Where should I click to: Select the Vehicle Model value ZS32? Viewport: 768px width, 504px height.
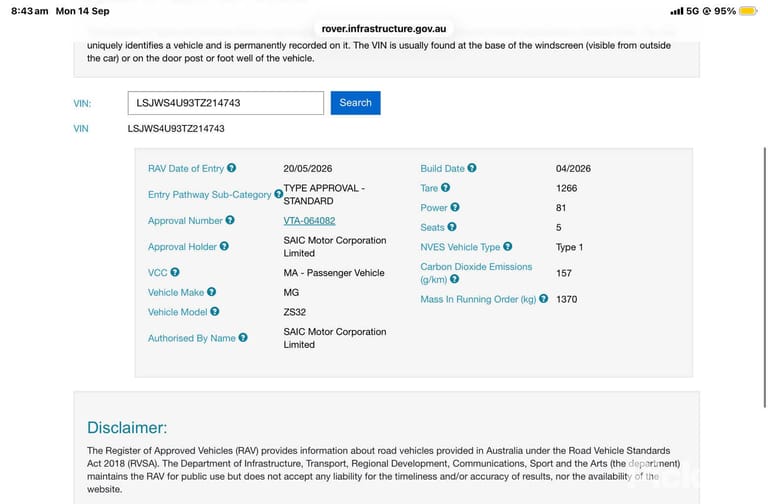pyautogui.click(x=294, y=312)
